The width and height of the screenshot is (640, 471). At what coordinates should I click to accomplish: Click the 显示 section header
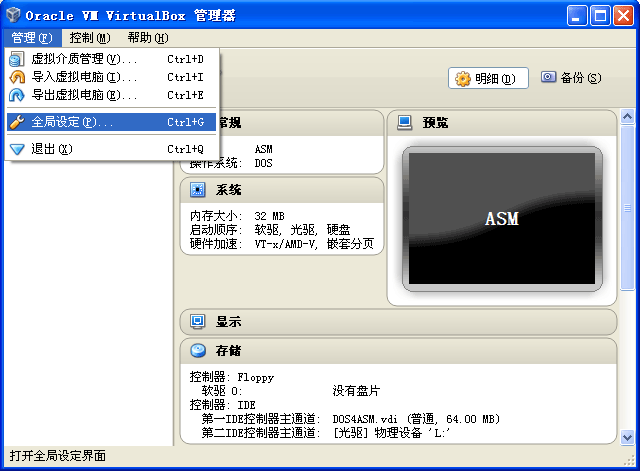pyautogui.click(x=398, y=322)
